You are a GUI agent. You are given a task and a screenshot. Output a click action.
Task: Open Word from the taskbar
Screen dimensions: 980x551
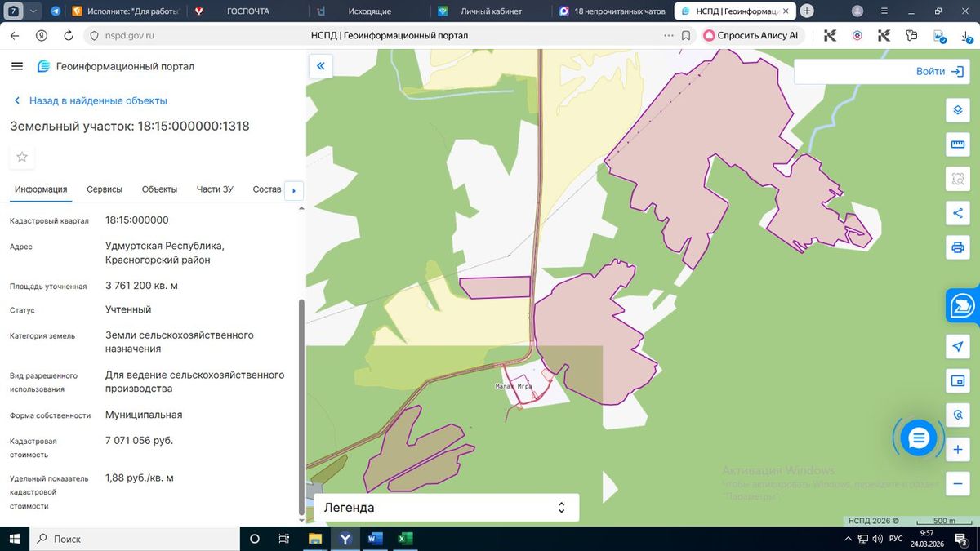[x=376, y=539]
